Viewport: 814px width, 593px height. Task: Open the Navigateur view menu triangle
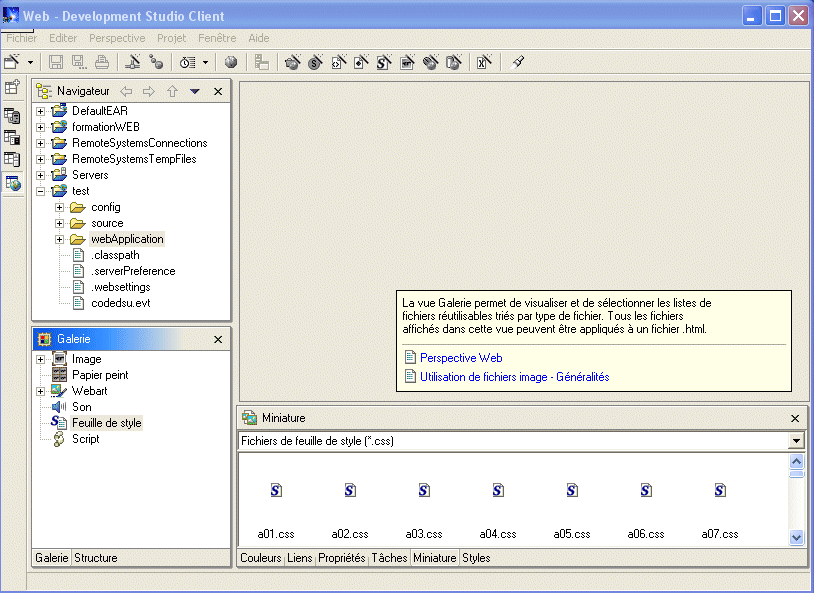tap(195, 91)
